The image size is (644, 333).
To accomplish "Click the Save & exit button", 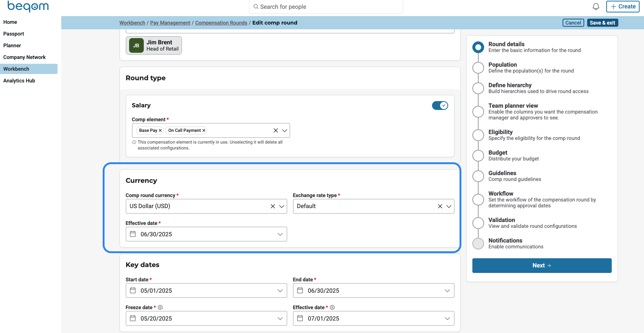I will coord(602,23).
